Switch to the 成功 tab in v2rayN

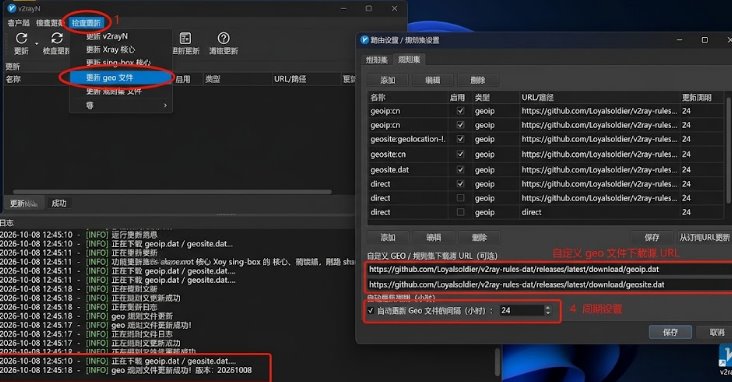point(59,203)
